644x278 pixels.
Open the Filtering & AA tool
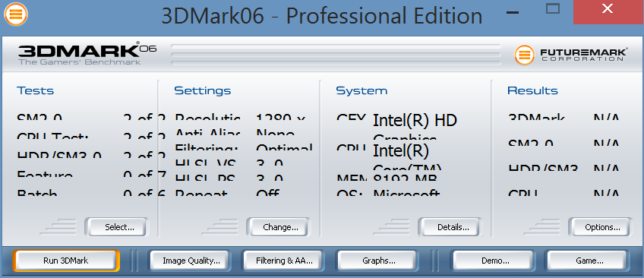(284, 261)
